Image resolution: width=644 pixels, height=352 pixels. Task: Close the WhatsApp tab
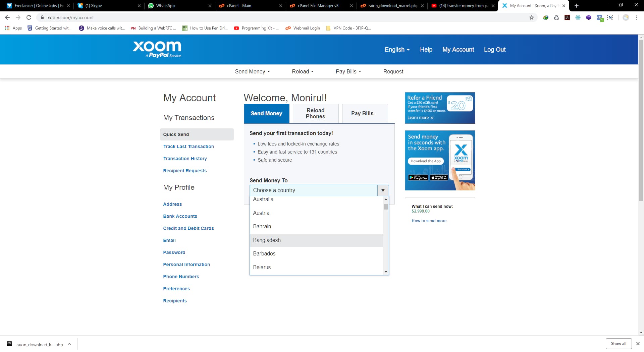[210, 6]
